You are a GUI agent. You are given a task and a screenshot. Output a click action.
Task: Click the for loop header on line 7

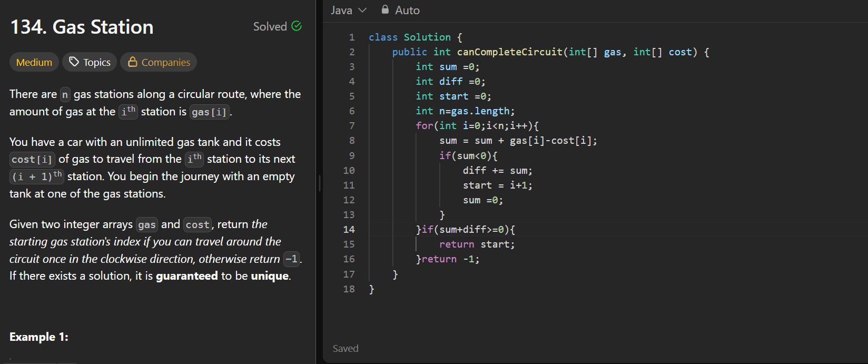(477, 125)
